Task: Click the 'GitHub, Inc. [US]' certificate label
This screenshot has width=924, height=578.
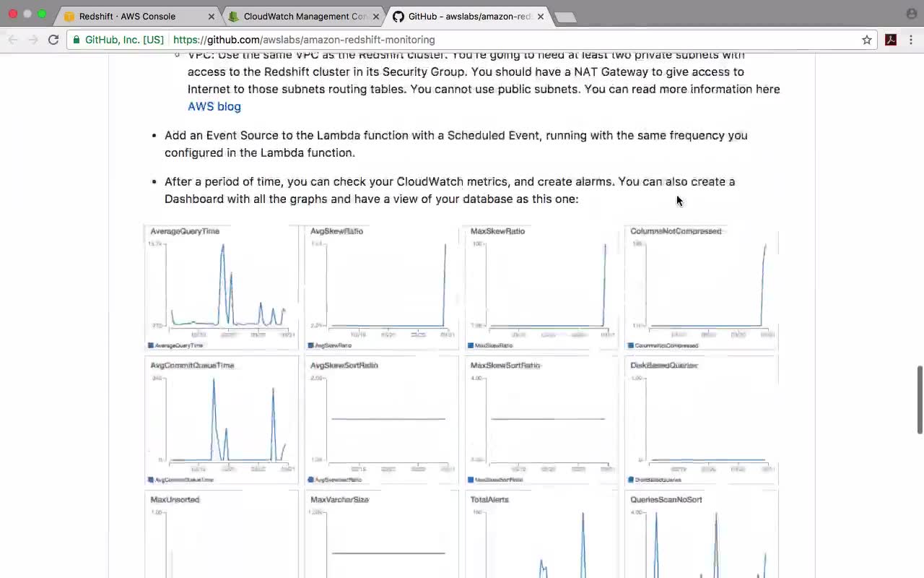Action: [124, 40]
